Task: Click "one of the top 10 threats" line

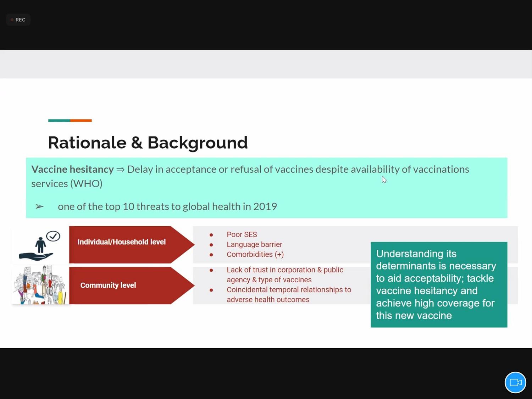Action: (167, 206)
